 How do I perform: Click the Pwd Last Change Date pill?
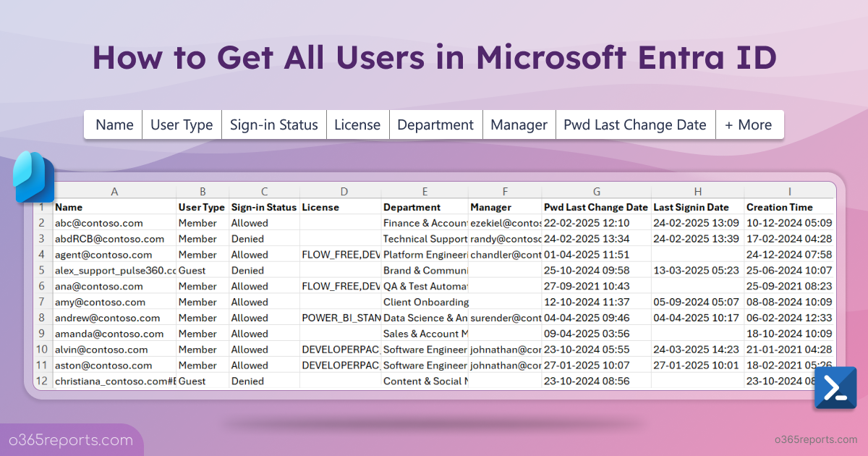635,124
